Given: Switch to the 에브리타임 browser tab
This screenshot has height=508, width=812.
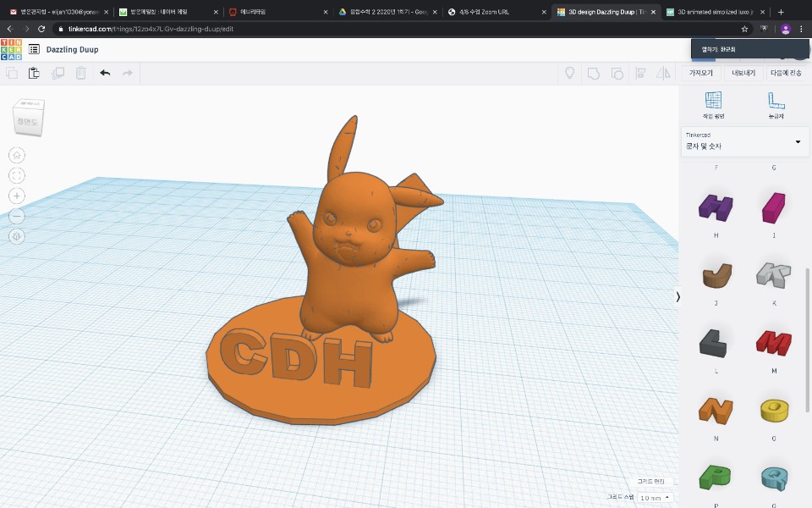Looking at the screenshot, I should (x=277, y=12).
